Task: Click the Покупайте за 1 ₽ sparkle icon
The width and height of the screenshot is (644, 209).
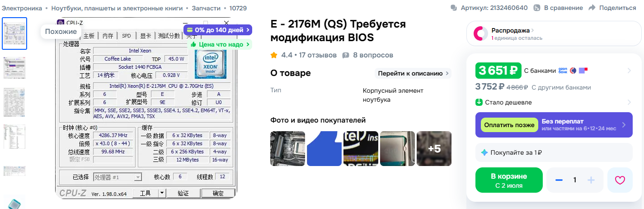Action: (485, 152)
